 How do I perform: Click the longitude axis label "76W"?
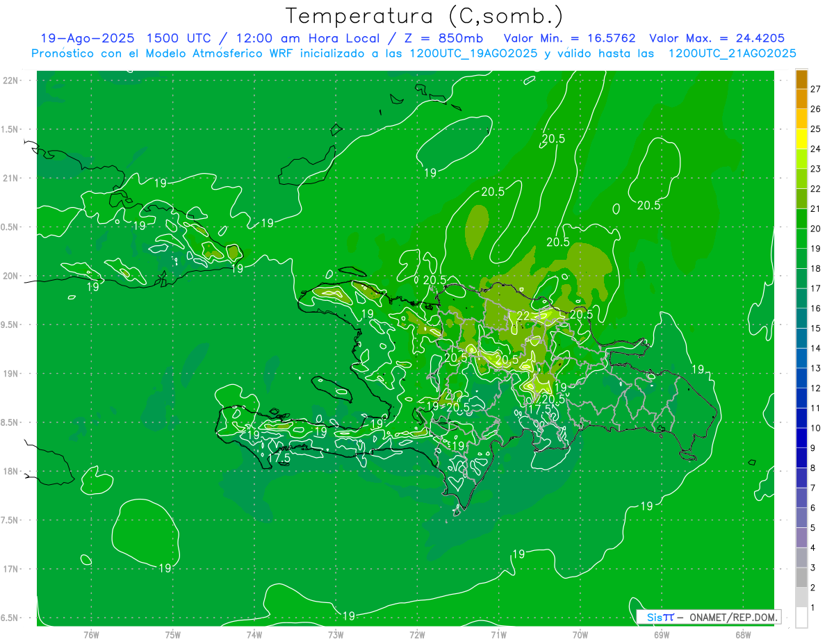click(91, 635)
